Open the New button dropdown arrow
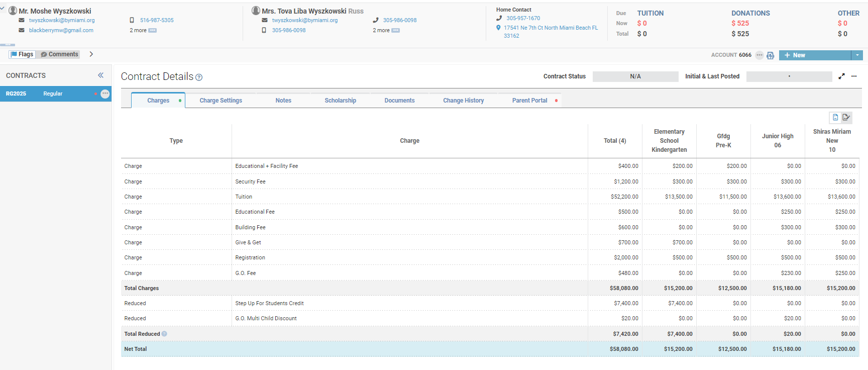868x370 pixels. coord(857,55)
